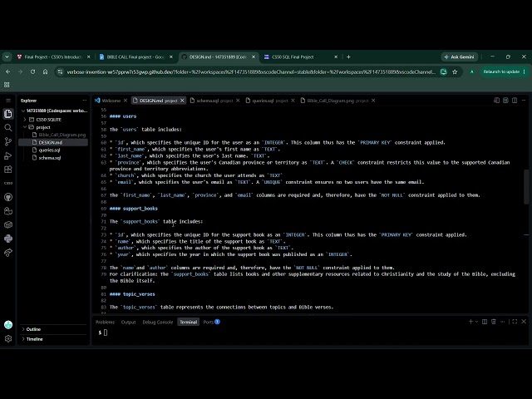Open Explorer panel more actions ellipsis
The width and height of the screenshot is (532, 399).
click(84, 101)
